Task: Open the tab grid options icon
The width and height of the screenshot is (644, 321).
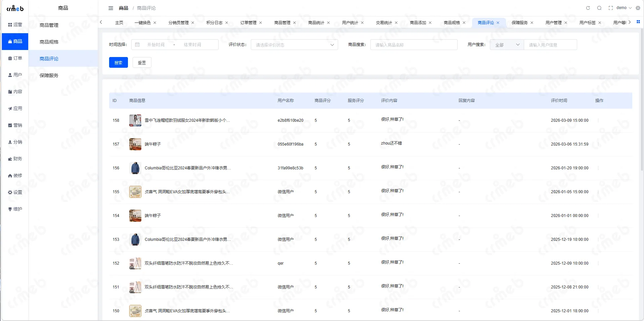Action: coord(638,22)
